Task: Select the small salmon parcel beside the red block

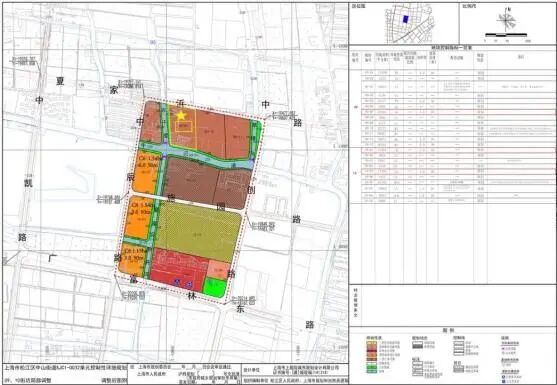Action: (218, 270)
